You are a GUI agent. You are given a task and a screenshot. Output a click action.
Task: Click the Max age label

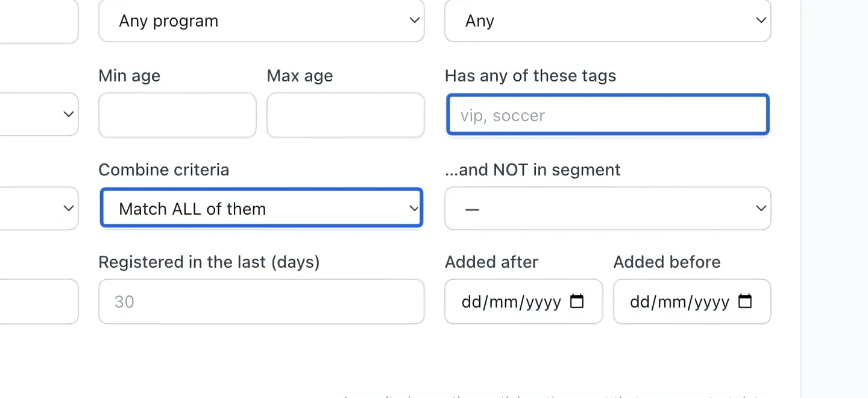[x=300, y=77]
